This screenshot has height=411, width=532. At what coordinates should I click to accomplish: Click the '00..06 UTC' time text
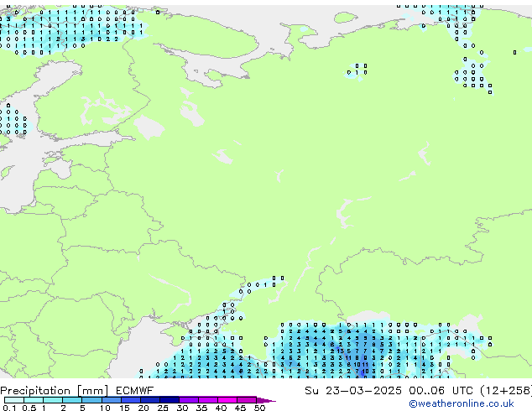pyautogui.click(x=441, y=391)
